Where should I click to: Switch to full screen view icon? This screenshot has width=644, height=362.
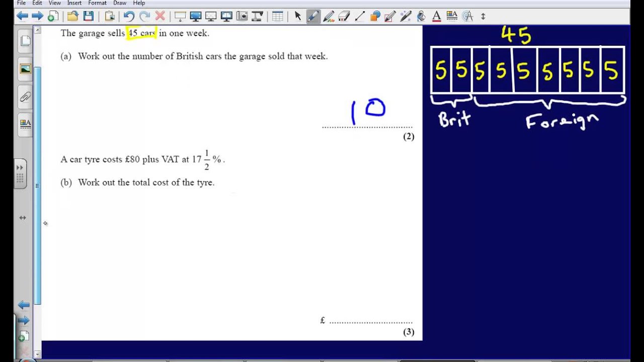(x=195, y=16)
